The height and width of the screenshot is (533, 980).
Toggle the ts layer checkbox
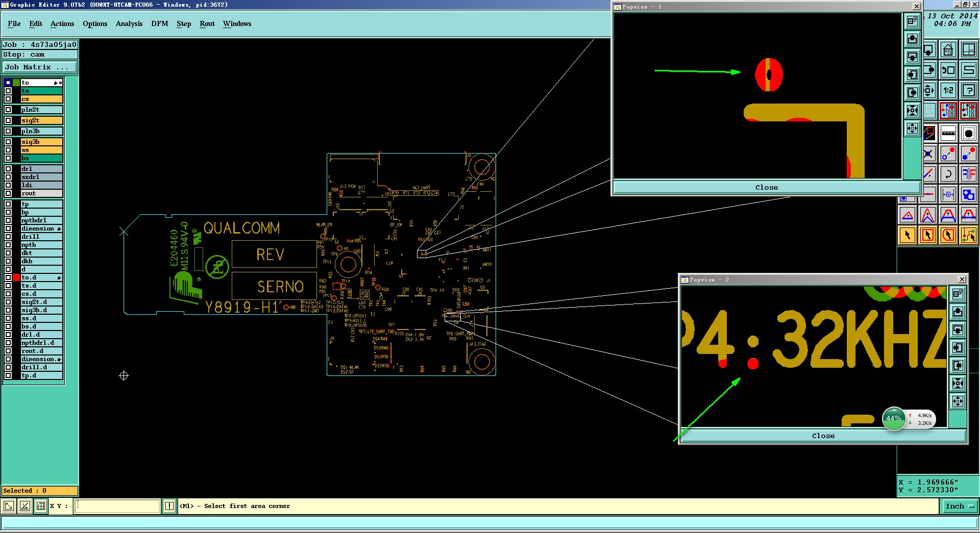click(x=8, y=91)
